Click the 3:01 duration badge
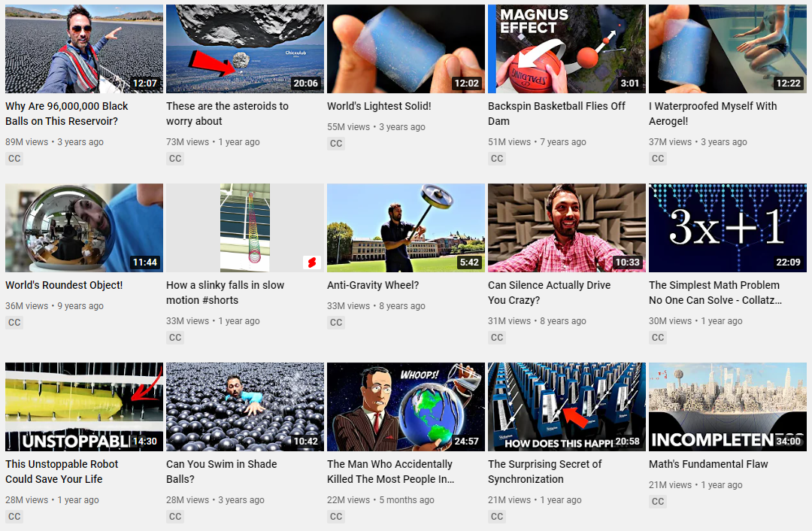This screenshot has width=812, height=531. click(x=630, y=83)
